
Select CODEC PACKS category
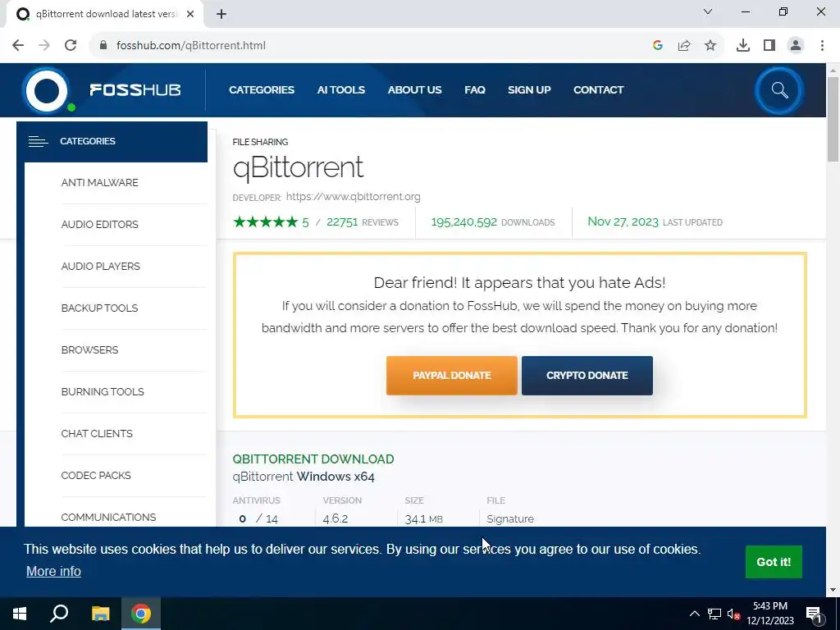[96, 475]
